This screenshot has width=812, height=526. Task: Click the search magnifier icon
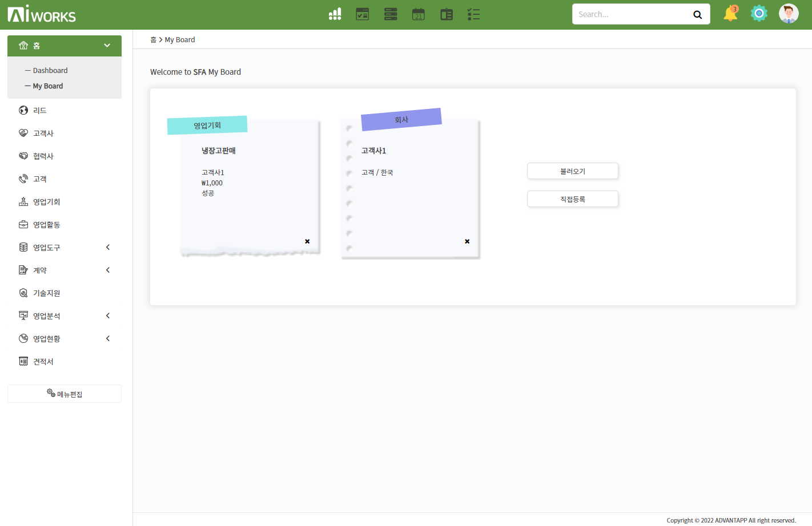tap(697, 15)
